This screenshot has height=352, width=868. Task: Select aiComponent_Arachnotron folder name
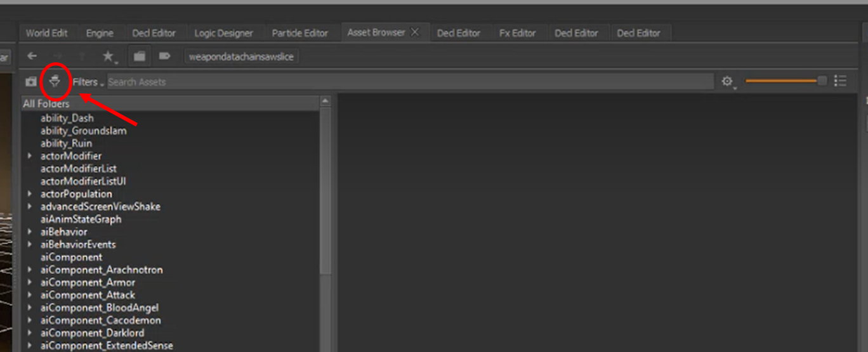click(x=102, y=270)
